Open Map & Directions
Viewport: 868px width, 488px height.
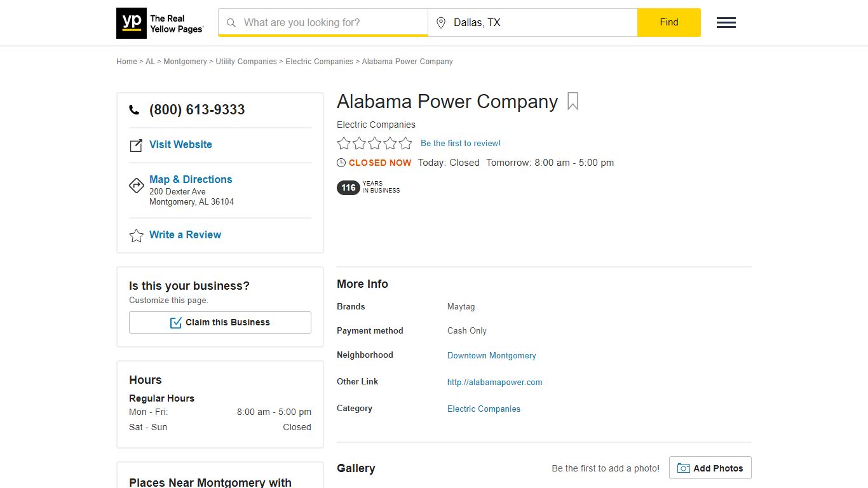[x=191, y=180]
